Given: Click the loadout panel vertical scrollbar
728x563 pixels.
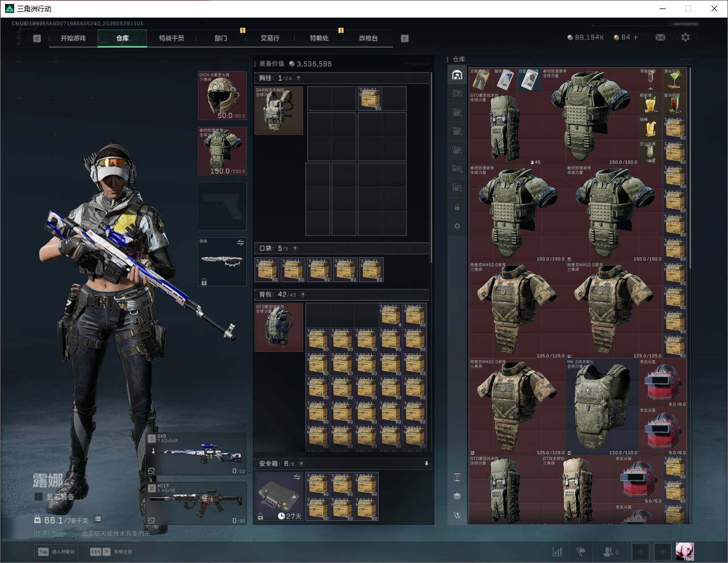Looking at the screenshot, I should pos(431,167).
